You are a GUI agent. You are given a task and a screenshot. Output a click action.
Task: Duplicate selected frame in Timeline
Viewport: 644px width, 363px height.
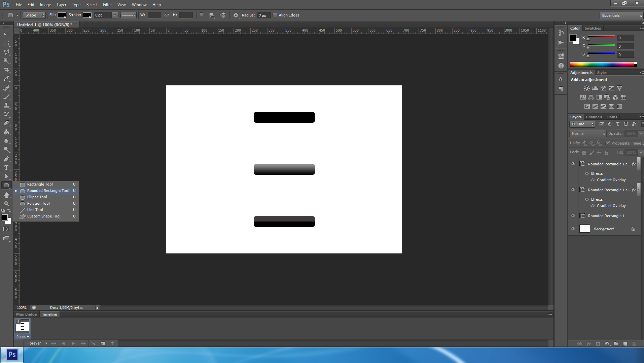pyautogui.click(x=103, y=343)
